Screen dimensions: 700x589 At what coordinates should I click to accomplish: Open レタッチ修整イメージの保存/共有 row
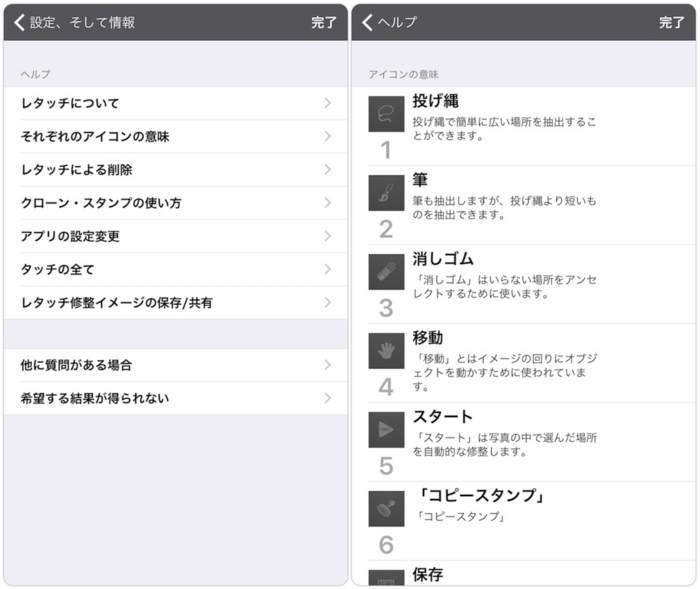[x=175, y=303]
